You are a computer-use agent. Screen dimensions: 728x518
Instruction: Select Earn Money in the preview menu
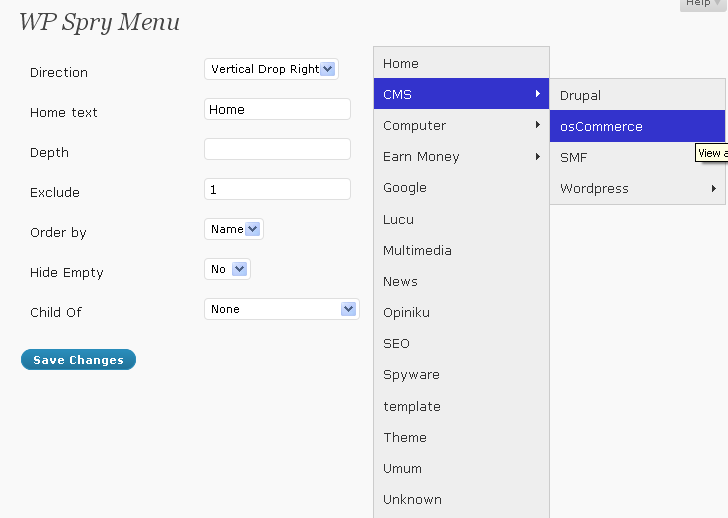tap(461, 156)
